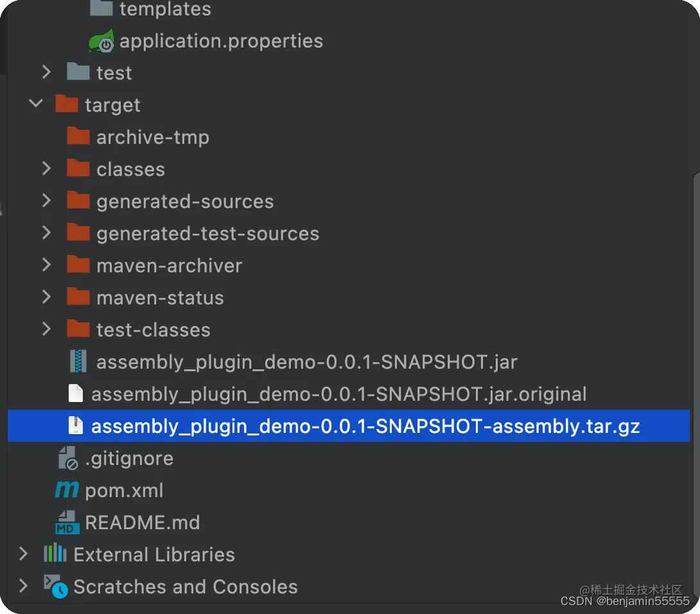The width and height of the screenshot is (700, 614).
Task: Click the archive icon of assembly.tar.gz
Action: tap(75, 426)
